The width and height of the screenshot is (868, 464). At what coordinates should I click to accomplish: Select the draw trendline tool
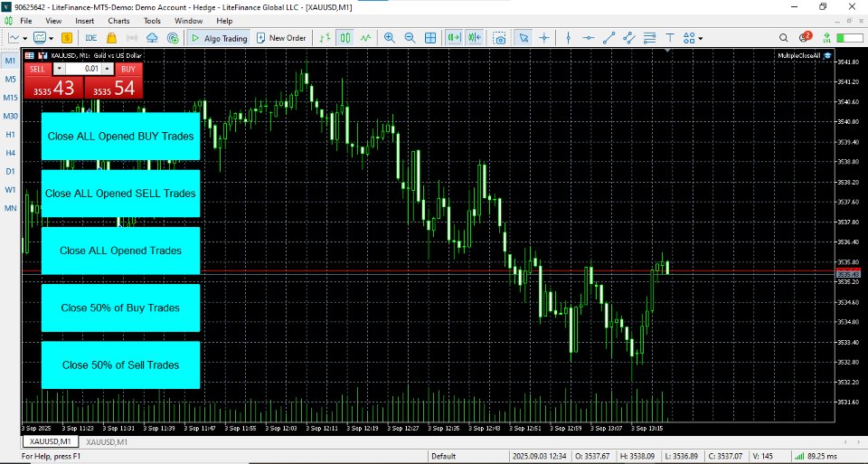click(x=609, y=38)
